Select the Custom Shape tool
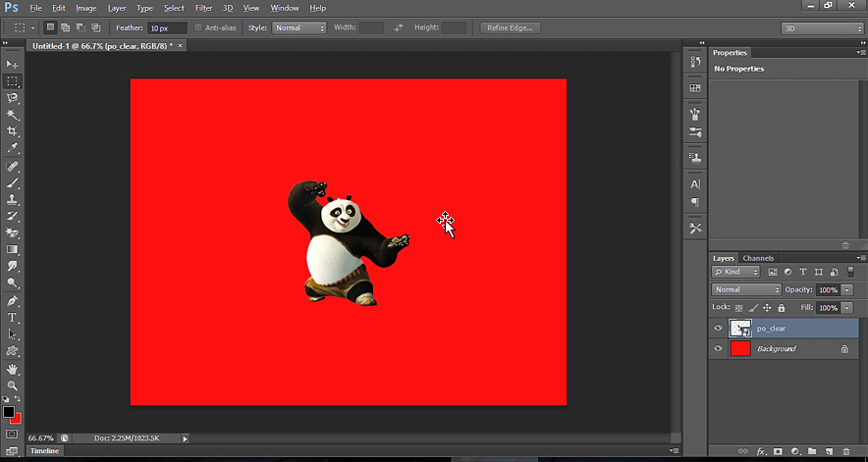Viewport: 868px width, 462px height. [12, 351]
